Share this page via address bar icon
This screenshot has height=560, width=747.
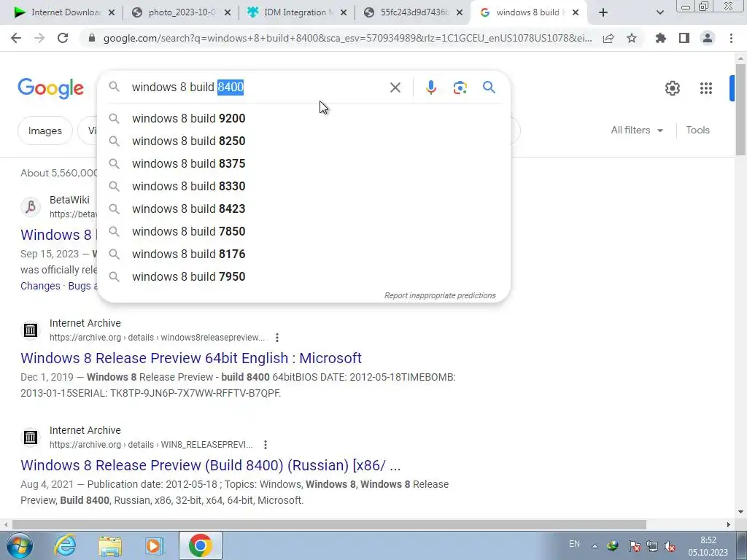click(608, 38)
